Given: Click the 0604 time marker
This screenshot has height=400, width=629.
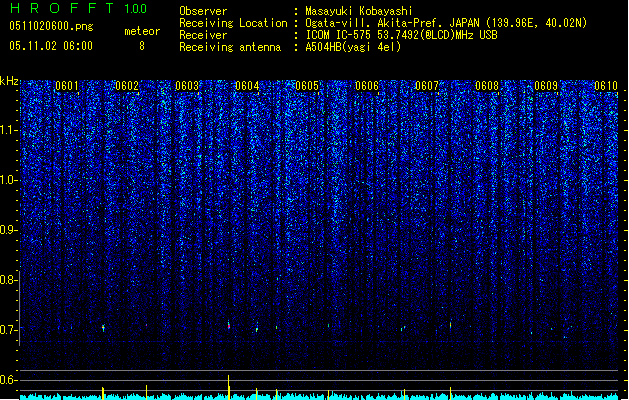Looking at the screenshot, I should tap(247, 86).
